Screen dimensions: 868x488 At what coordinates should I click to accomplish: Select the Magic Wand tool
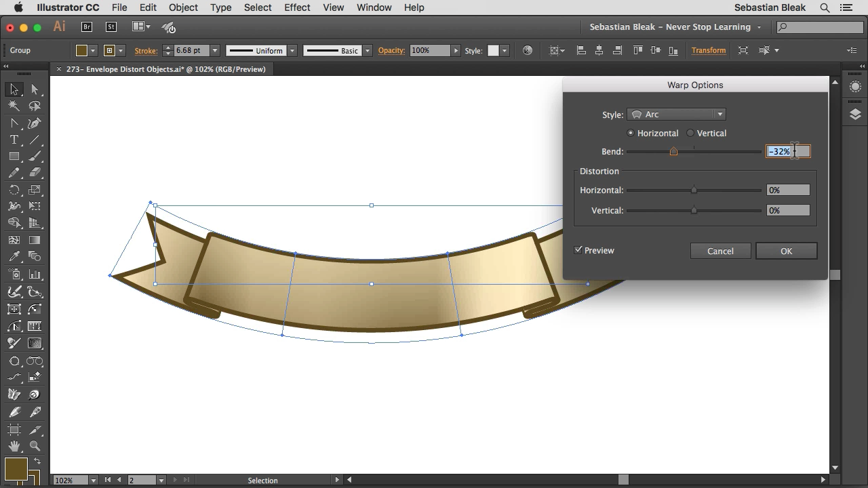[x=14, y=106]
